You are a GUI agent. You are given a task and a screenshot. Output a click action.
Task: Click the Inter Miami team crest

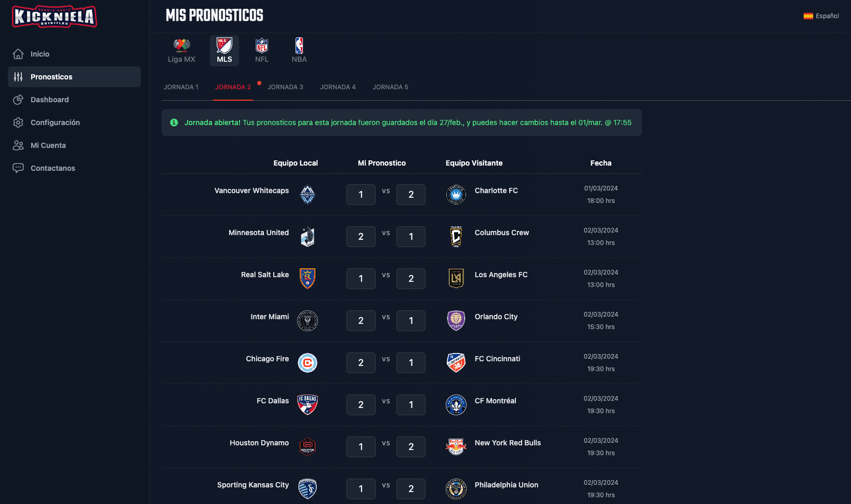click(x=308, y=321)
